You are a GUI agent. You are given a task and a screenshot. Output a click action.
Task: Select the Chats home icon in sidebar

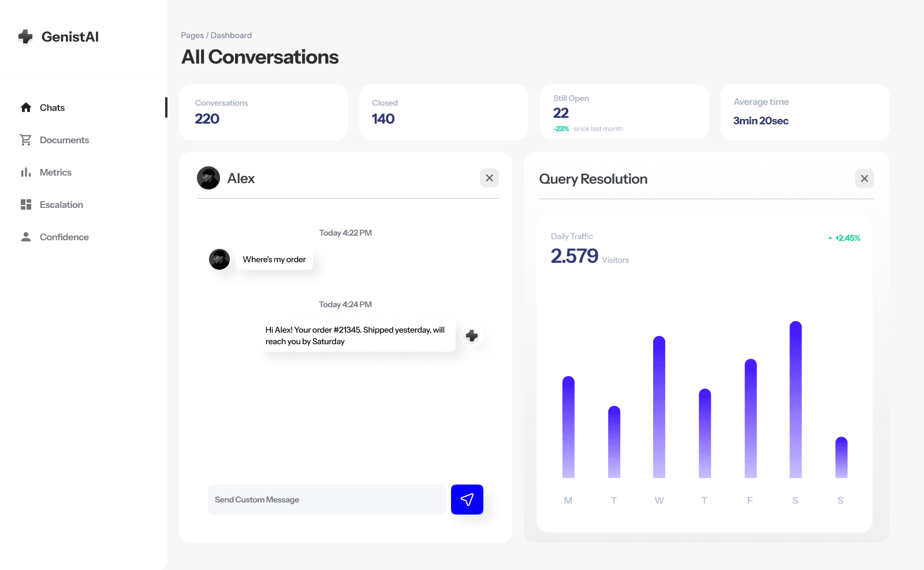(25, 107)
